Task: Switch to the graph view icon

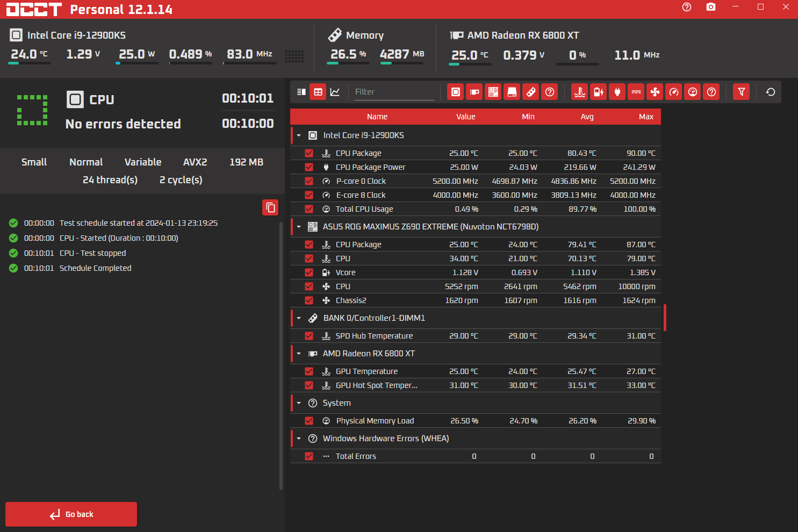Action: point(335,92)
